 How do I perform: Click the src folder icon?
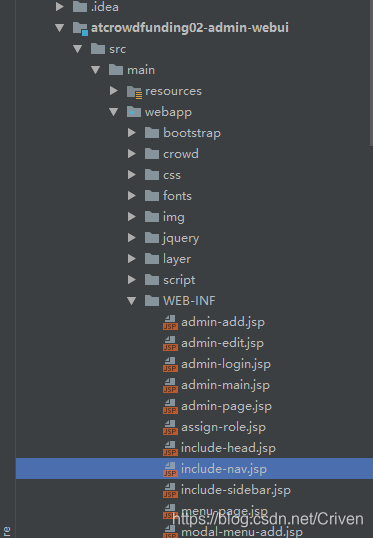[98, 49]
